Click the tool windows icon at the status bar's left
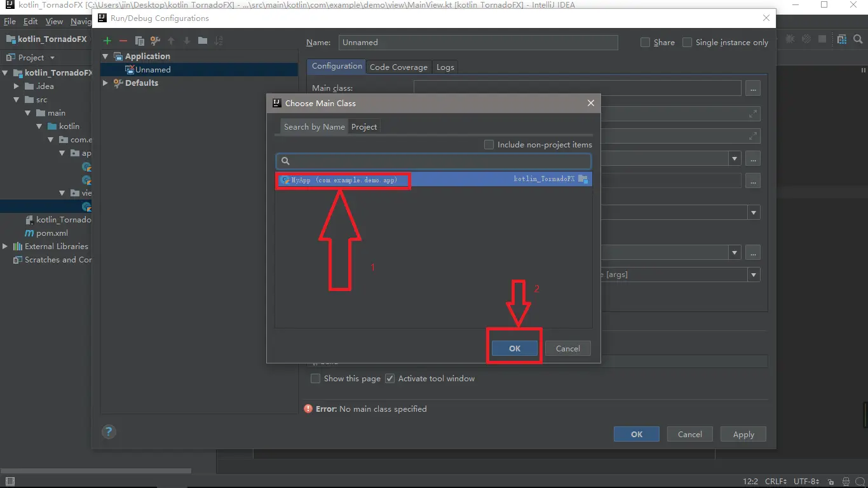The width and height of the screenshot is (868, 488). pyautogui.click(x=9, y=482)
